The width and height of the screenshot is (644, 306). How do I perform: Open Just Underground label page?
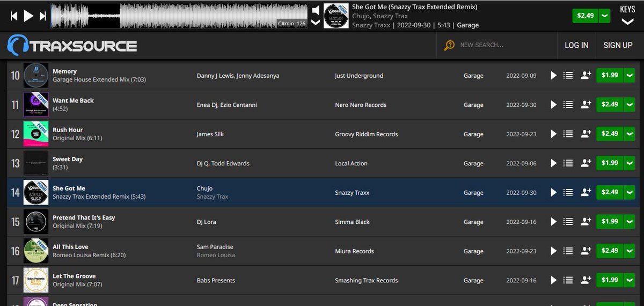[359, 76]
